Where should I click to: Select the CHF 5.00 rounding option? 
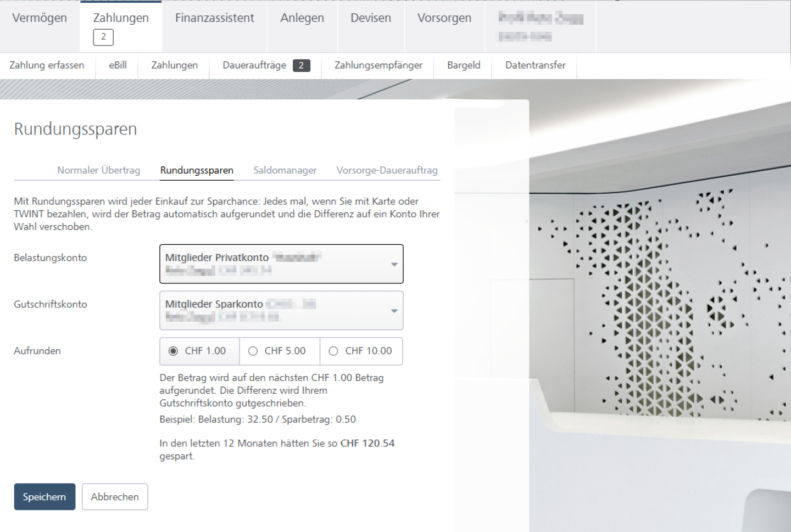pyautogui.click(x=253, y=351)
